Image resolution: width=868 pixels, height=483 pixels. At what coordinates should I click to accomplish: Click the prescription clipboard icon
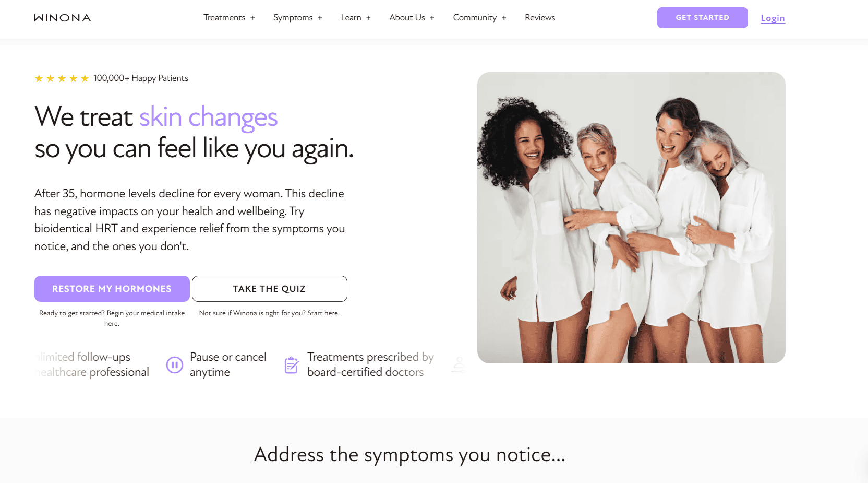pyautogui.click(x=292, y=364)
